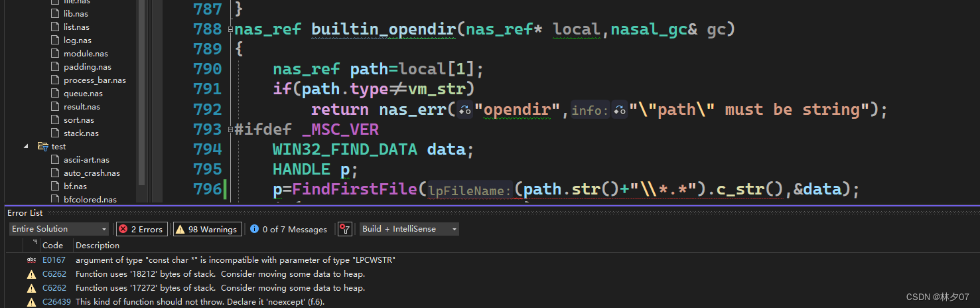Click the Error List panel title
The height and width of the screenshot is (308, 980).
(x=25, y=212)
